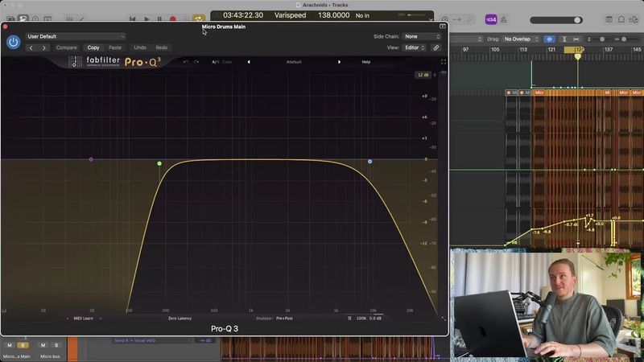Toggle the yellow cycle loop button

click(x=199, y=19)
